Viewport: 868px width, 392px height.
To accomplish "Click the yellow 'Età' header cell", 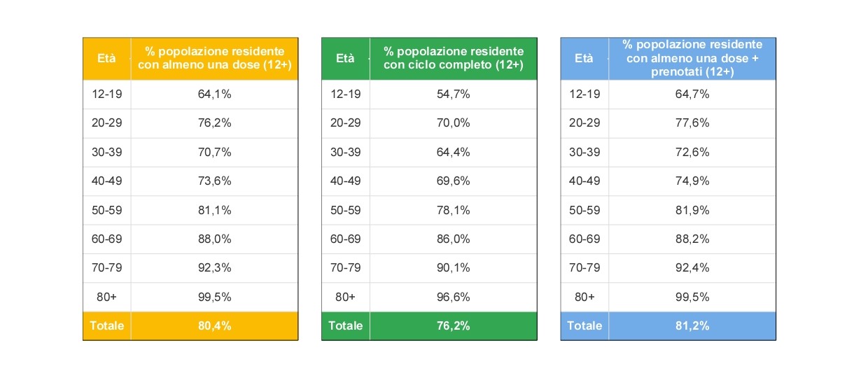I will (106, 59).
